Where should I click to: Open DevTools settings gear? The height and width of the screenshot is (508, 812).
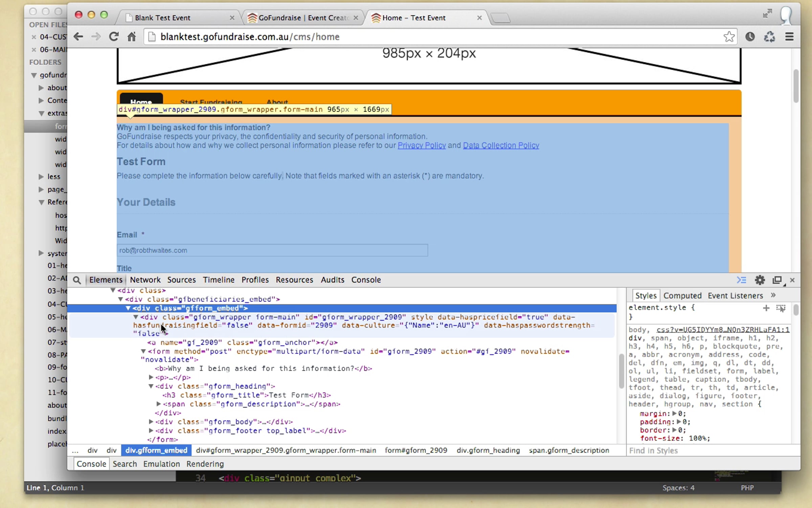pos(760,280)
